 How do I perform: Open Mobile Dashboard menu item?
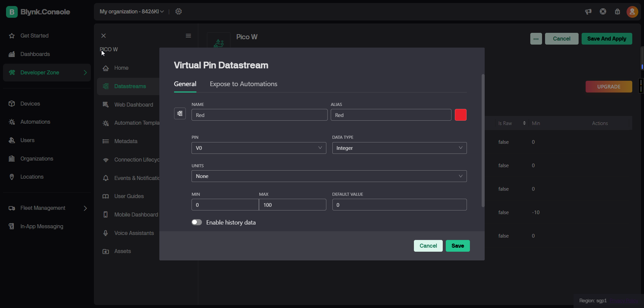pyautogui.click(x=131, y=215)
